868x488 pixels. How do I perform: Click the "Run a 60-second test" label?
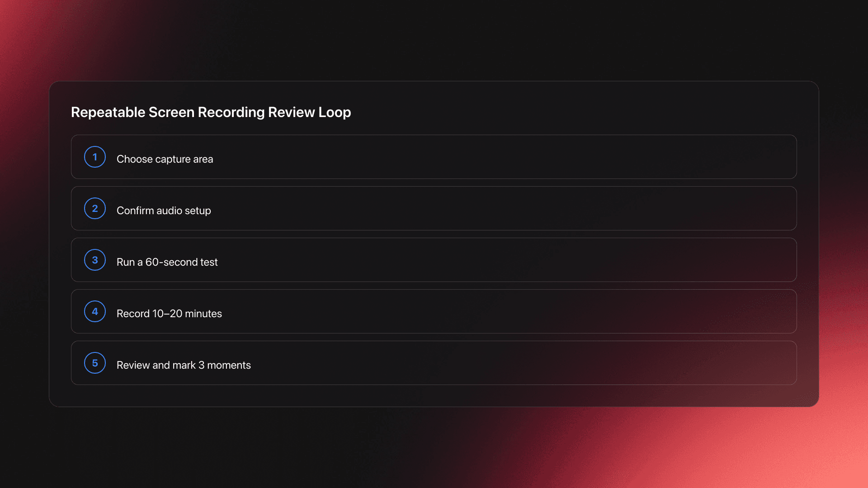click(167, 262)
